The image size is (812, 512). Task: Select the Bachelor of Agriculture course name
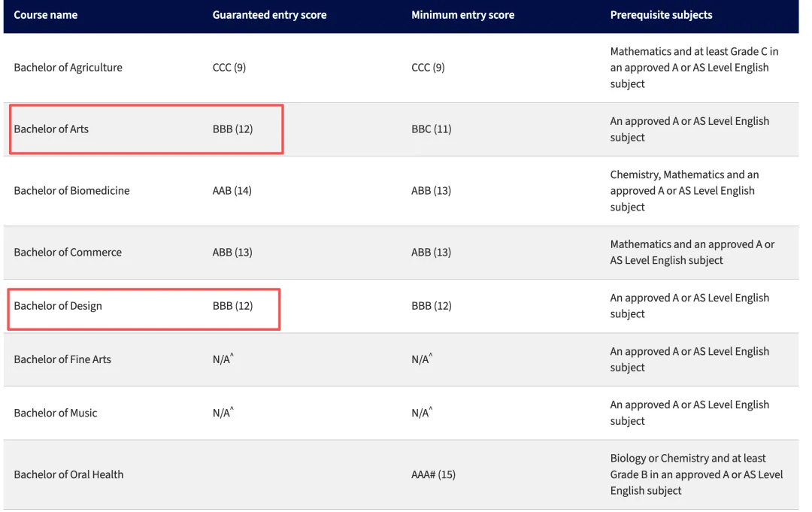coord(68,68)
